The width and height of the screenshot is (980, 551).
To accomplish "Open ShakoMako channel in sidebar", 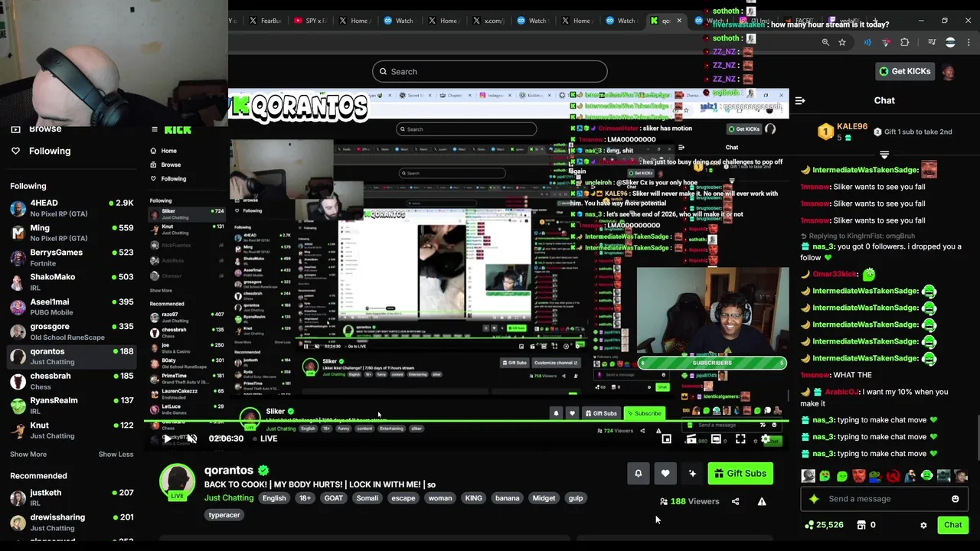I will point(72,282).
